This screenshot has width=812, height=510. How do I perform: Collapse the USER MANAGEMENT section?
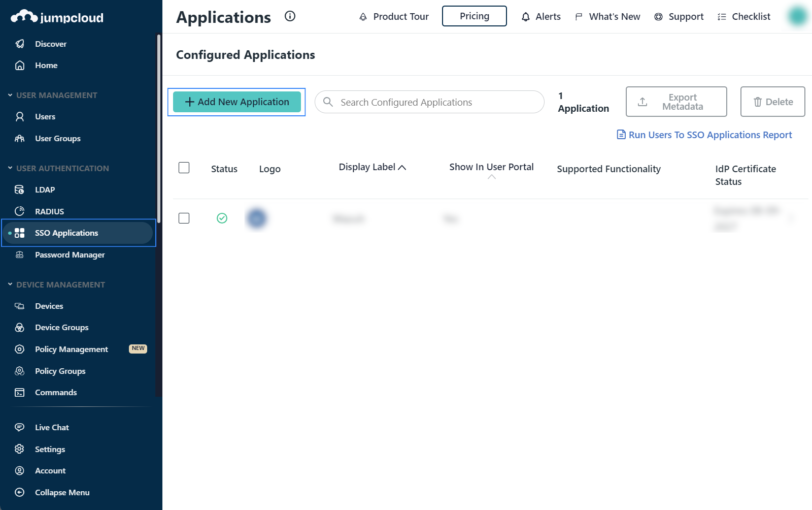pos(10,95)
